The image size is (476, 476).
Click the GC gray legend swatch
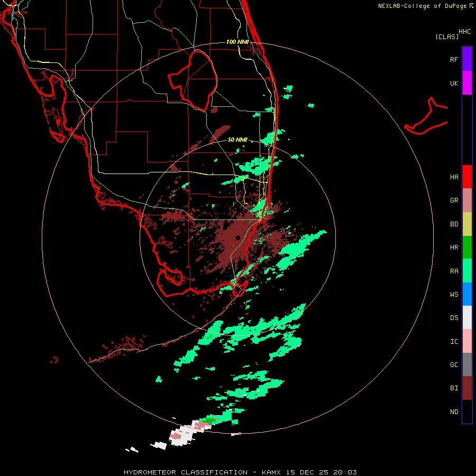pos(467,364)
